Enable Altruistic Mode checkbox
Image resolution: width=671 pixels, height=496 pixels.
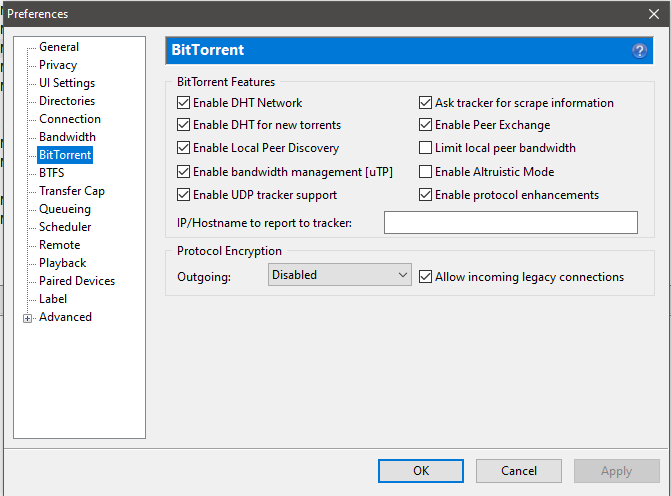point(425,172)
